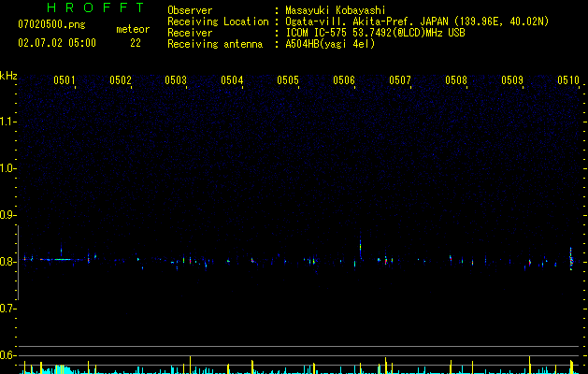Click the 0.7 kHz frequency label
The image size is (588, 374).
click(8, 309)
